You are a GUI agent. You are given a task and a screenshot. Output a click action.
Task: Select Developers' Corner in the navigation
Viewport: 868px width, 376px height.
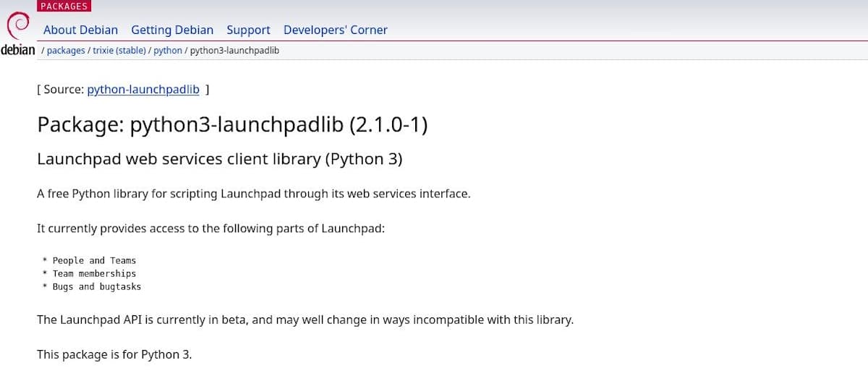(335, 30)
